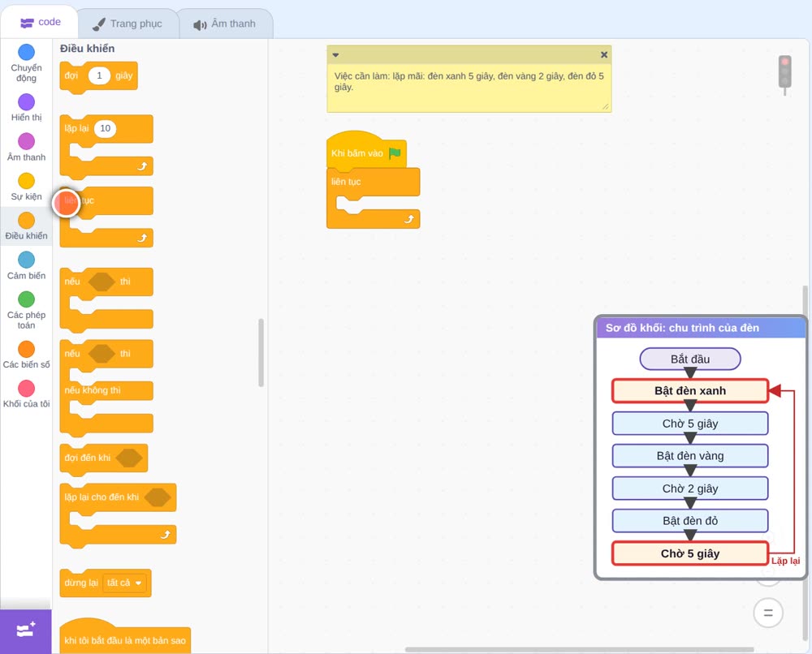Switch to the Âm thanh tab
The width and height of the screenshot is (812, 654).
point(225,24)
